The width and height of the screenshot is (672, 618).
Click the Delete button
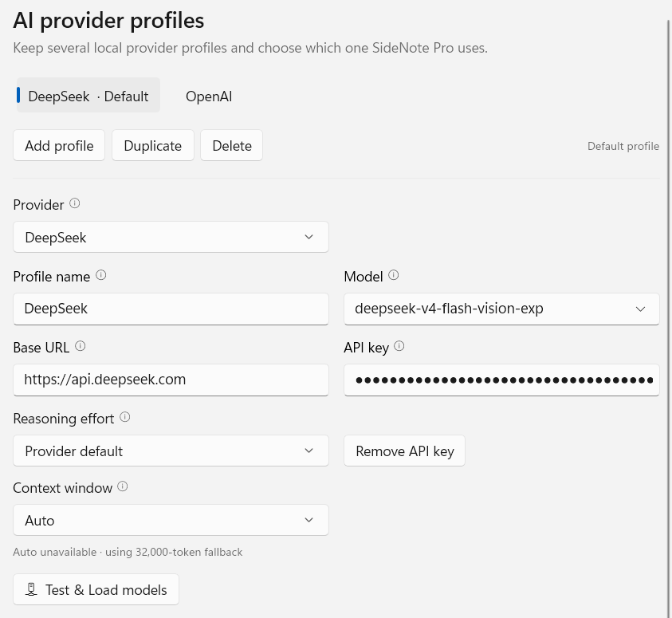coord(232,146)
